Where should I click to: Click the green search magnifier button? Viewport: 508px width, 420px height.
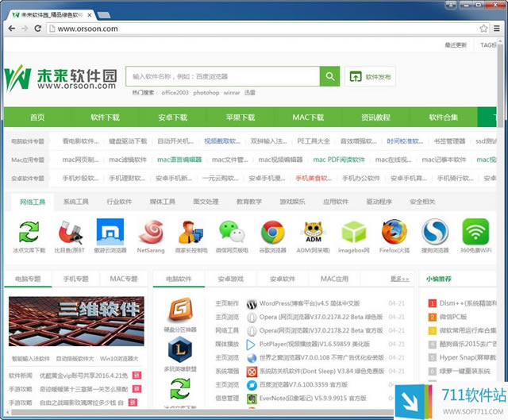[330, 76]
